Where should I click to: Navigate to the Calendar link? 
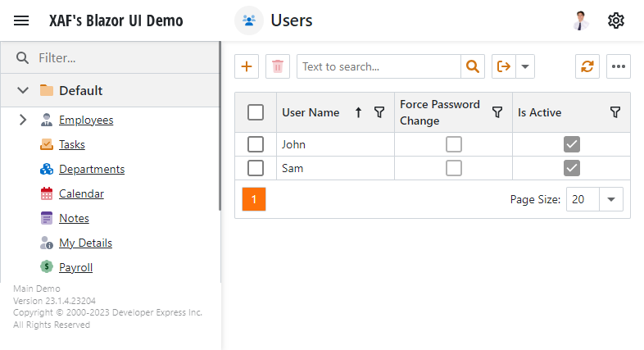[81, 193]
